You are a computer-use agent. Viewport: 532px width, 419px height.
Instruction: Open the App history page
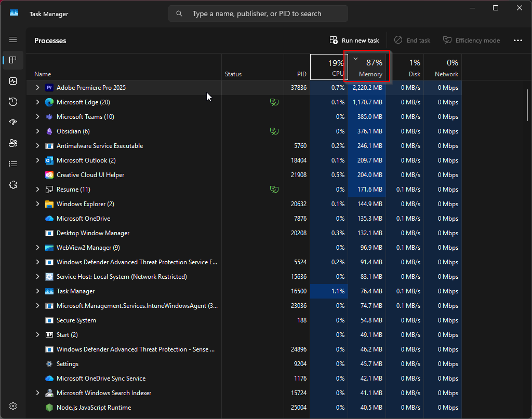pos(13,102)
